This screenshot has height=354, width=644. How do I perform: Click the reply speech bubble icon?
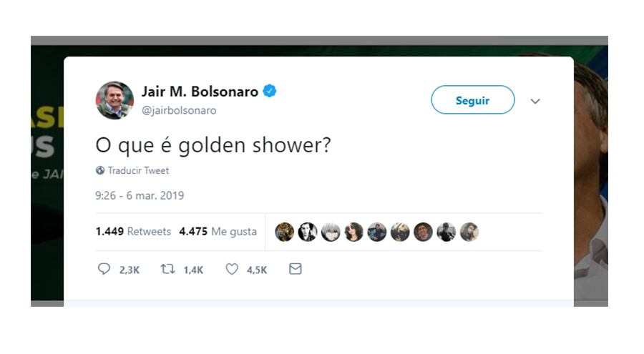104,270
